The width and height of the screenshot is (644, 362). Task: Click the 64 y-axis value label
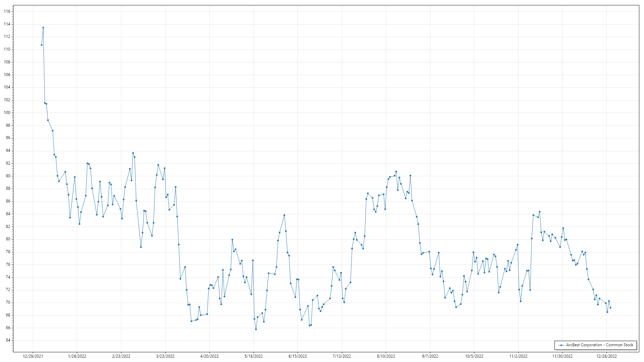[8, 340]
